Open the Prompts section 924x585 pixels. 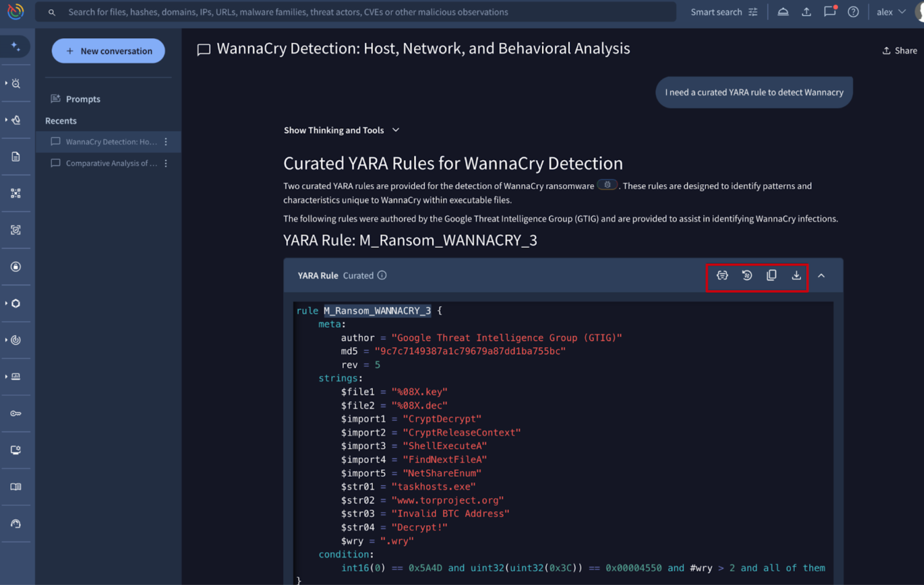click(x=83, y=99)
